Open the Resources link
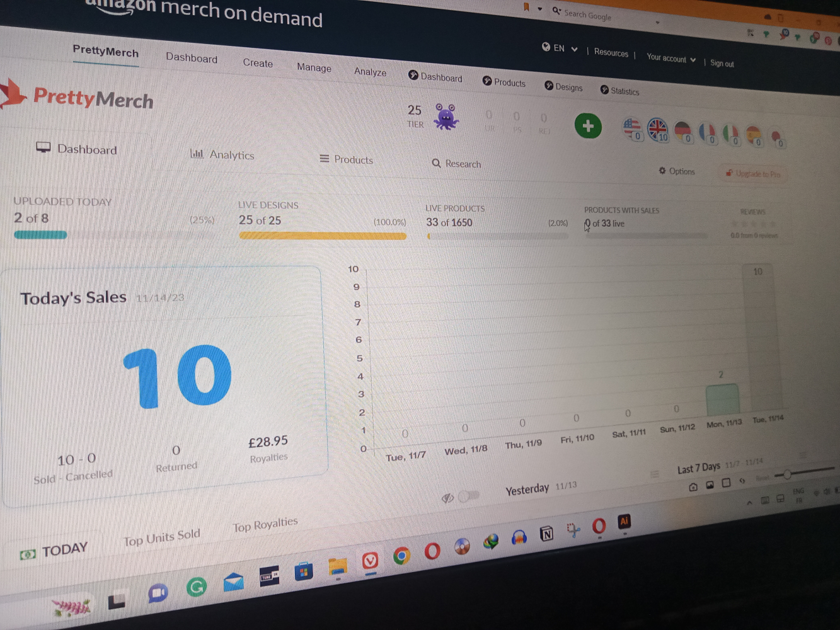The width and height of the screenshot is (840, 630). coord(611,52)
